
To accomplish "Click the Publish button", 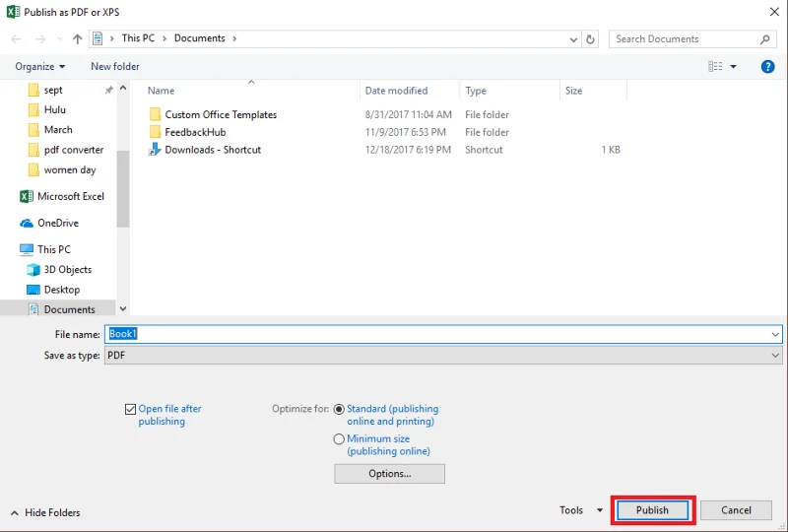I will tap(652, 510).
